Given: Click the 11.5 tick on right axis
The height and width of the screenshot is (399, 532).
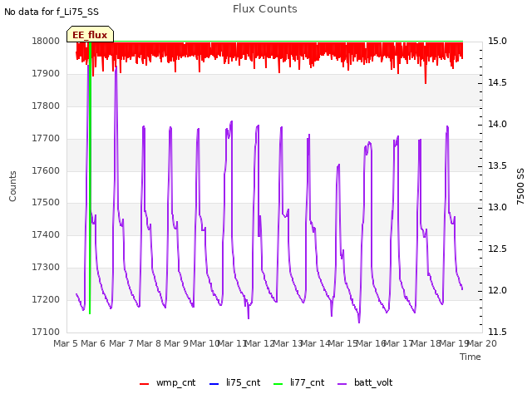Looking at the screenshot, I should tap(497, 332).
